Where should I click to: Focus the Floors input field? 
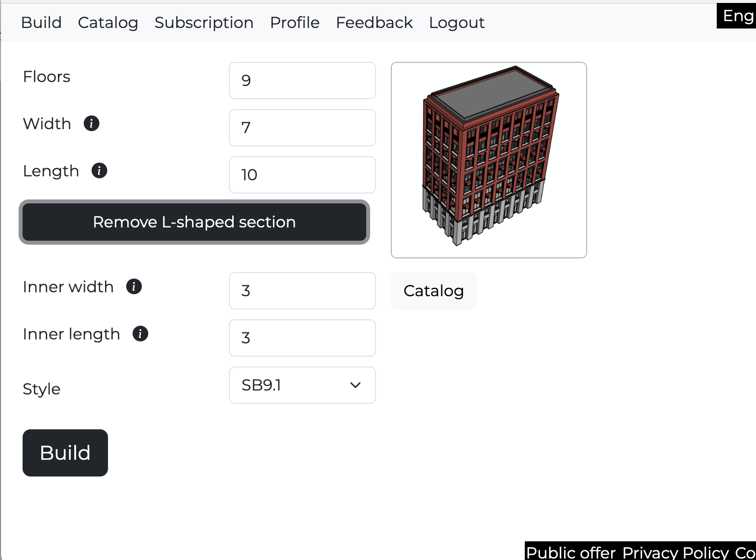302,81
